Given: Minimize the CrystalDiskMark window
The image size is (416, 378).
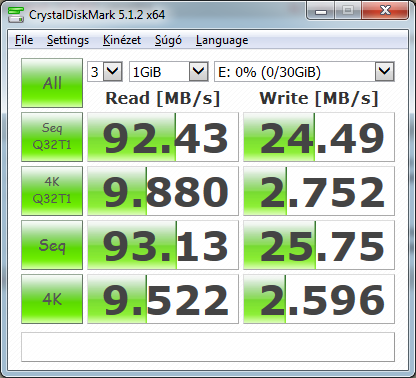Looking at the screenshot, I should [x=321, y=11].
